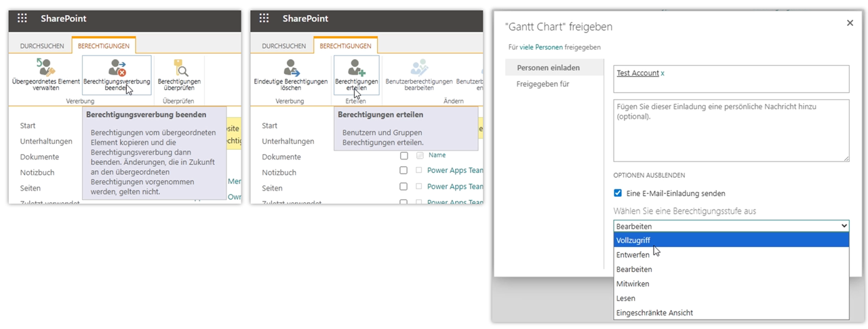Open the Berechtigungsstufe dropdown showing Bearbeiten

(x=731, y=226)
